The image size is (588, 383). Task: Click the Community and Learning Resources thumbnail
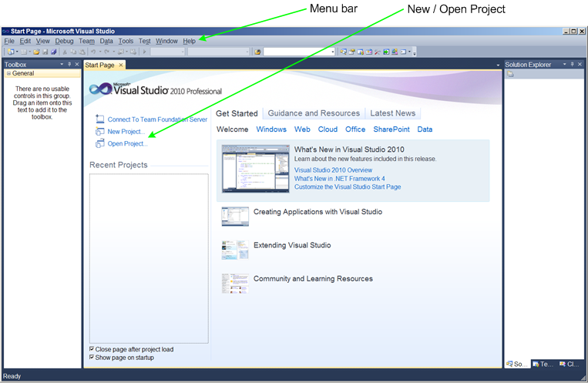(235, 284)
